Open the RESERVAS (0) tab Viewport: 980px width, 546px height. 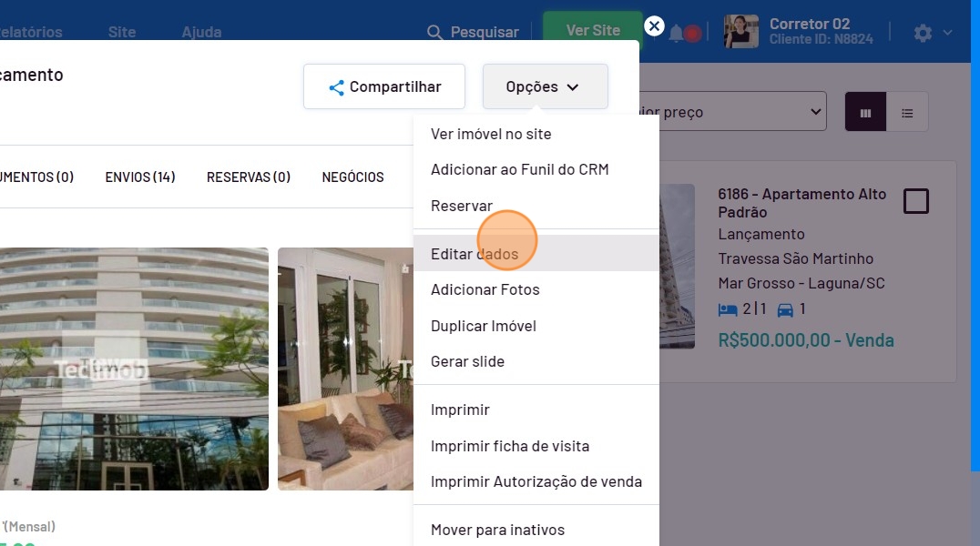pyautogui.click(x=249, y=177)
